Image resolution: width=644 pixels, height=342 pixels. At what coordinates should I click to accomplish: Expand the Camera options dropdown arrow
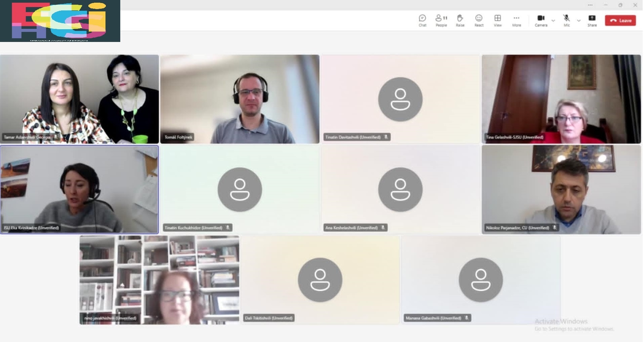click(x=553, y=21)
